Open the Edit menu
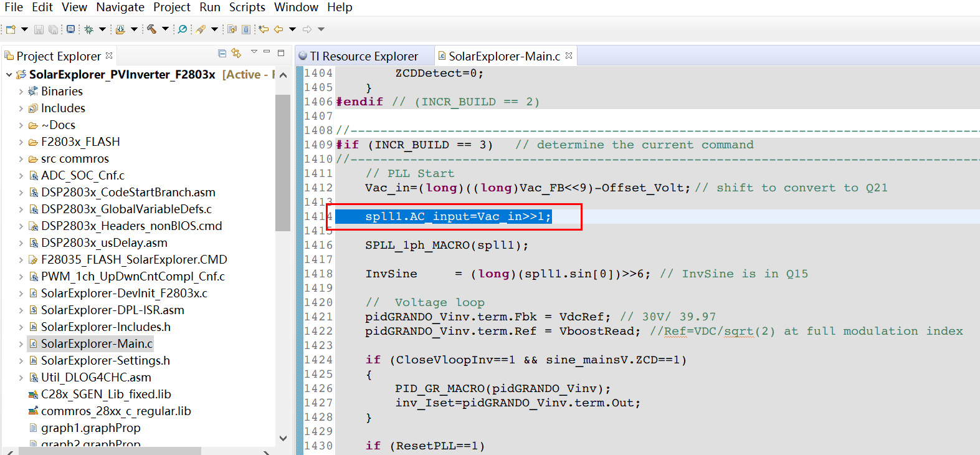Viewport: 980px width, 455px height. pos(42,7)
